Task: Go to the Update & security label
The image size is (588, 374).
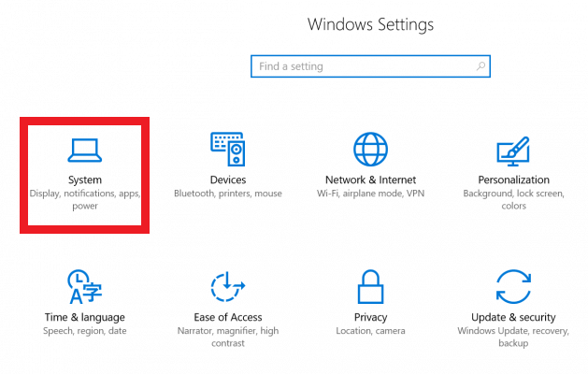Action: [x=513, y=317]
